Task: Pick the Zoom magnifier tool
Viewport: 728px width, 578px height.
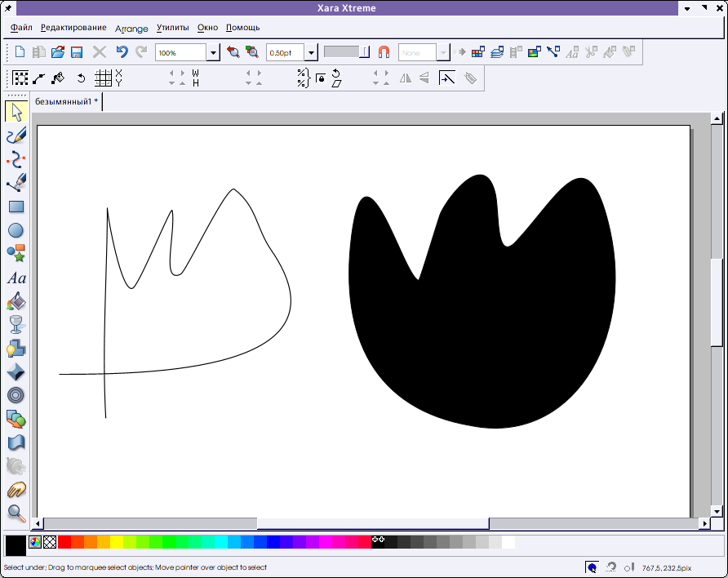Action: (16, 513)
